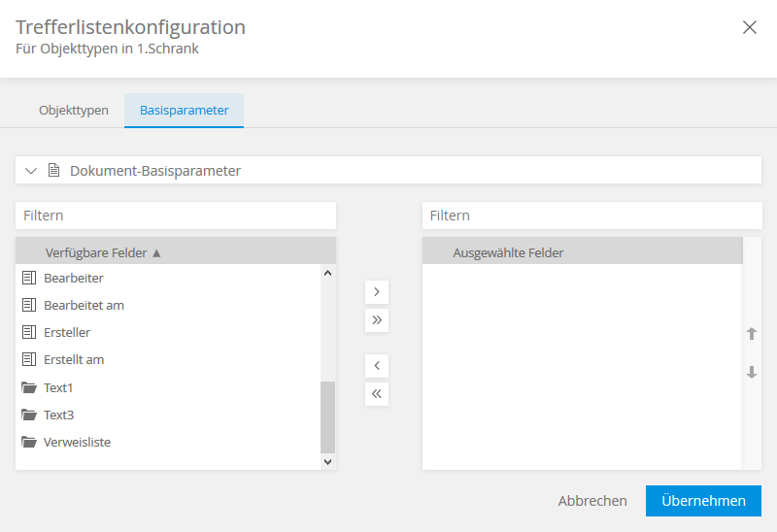Collapse the Dokument-Basisparameter section
The height and width of the screenshot is (532, 777).
point(31,171)
